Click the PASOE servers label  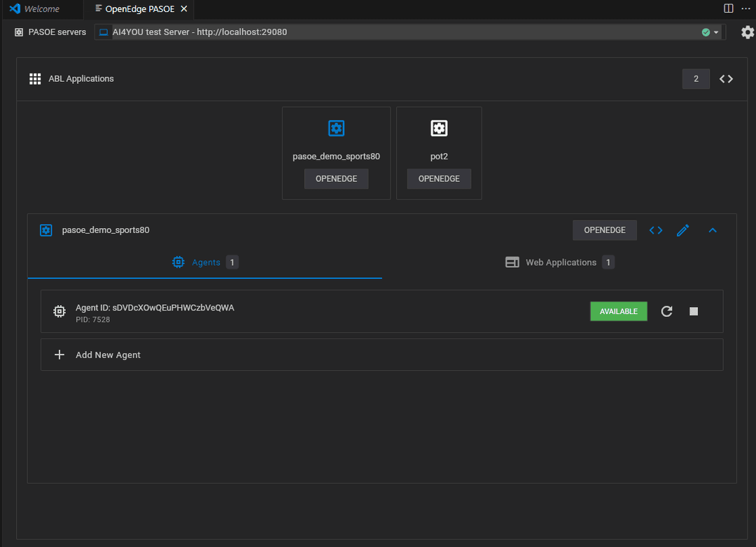click(x=57, y=32)
